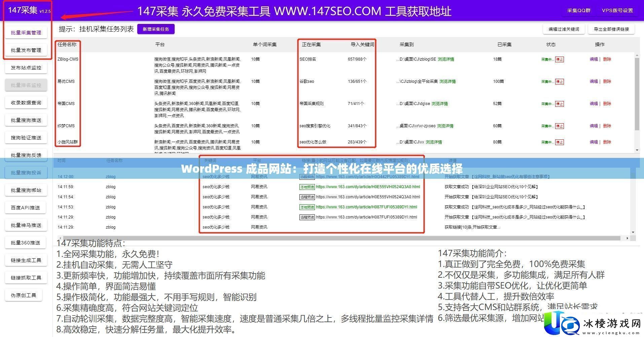Open the 采集QQ群 menu
The width and height of the screenshot is (644, 337).
point(579,10)
